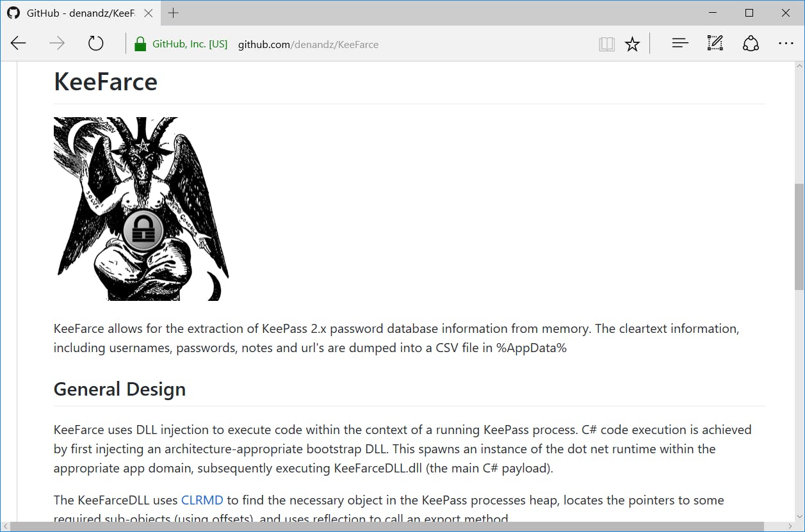Add page to favorites star
805x532 pixels.
(632, 44)
